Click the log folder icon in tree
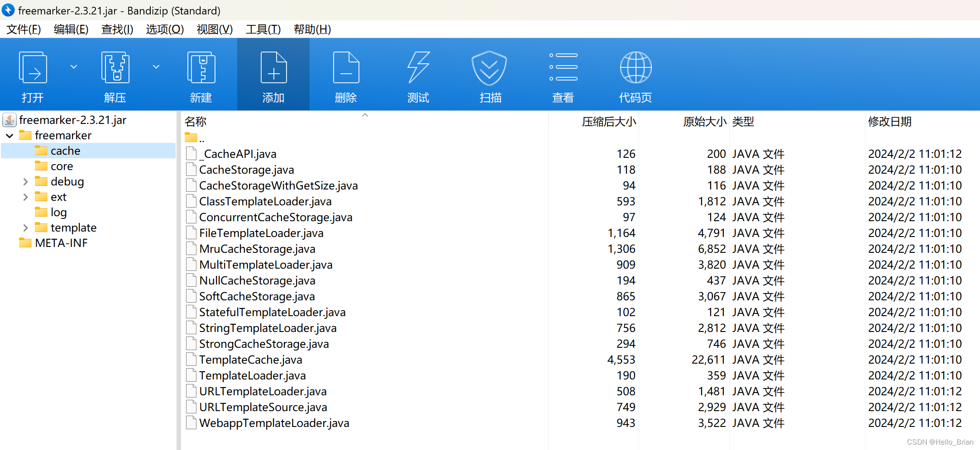This screenshot has height=450, width=980. [x=41, y=212]
